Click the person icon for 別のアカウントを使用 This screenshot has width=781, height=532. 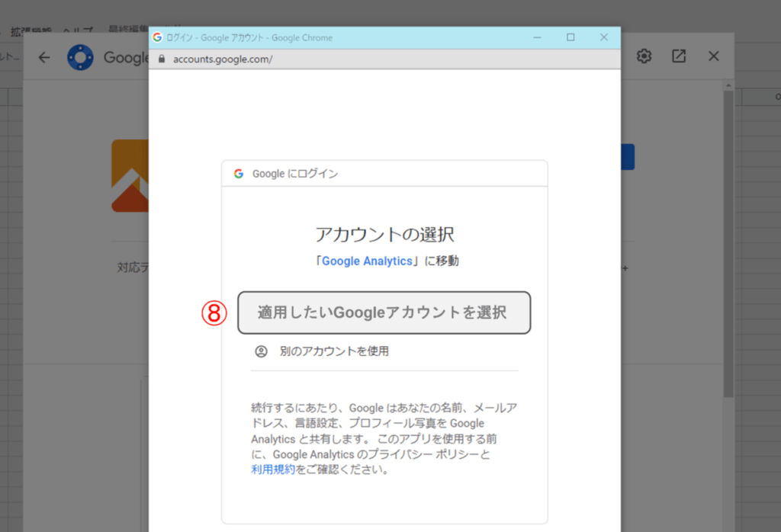[261, 351]
